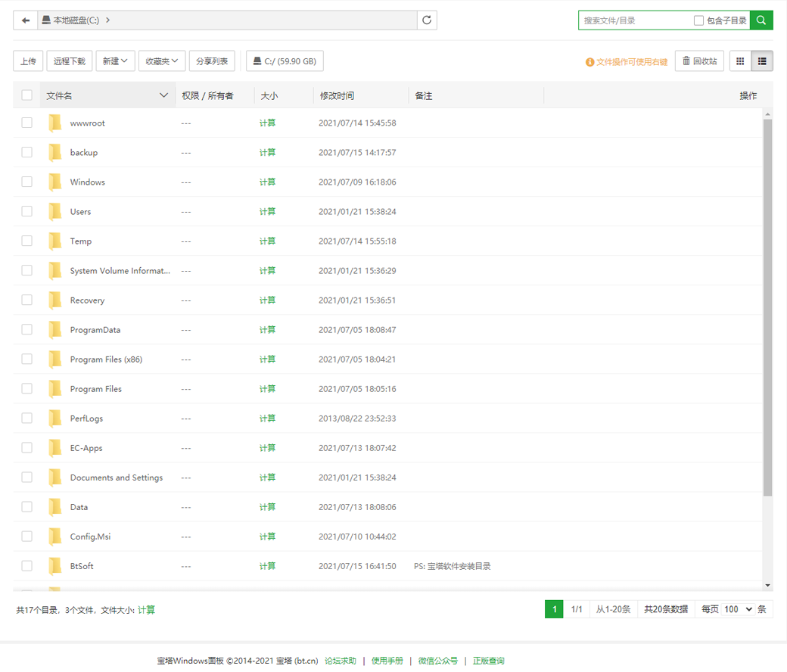Select the C:/ (59.90 GB) disk button
Screen dimensions: 787x672
point(285,61)
